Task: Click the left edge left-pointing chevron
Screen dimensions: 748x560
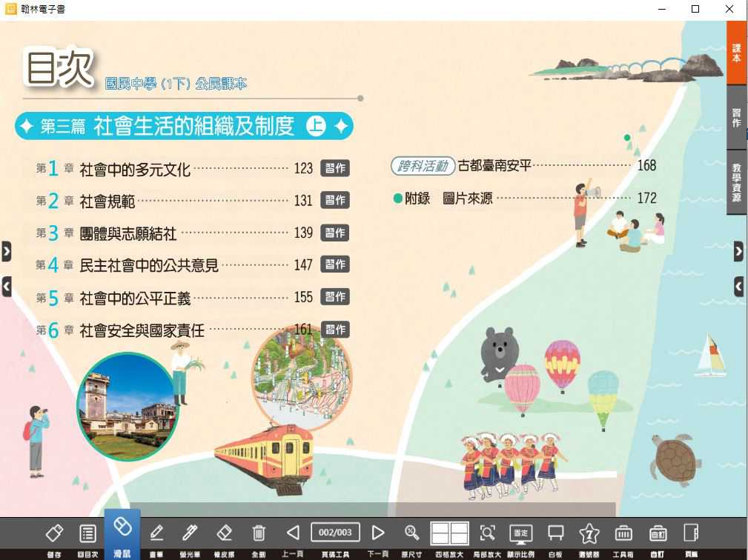Action: coord(6,287)
